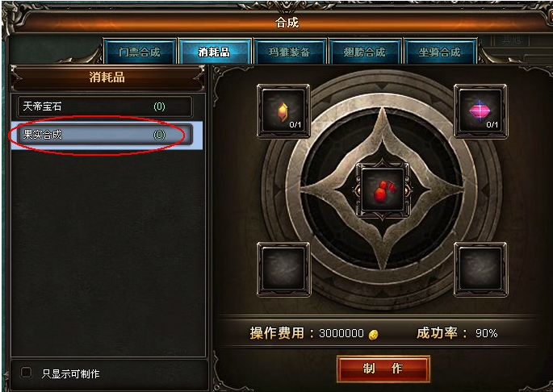Select 天帝宝石 in the list
553x392 pixels.
(105, 106)
